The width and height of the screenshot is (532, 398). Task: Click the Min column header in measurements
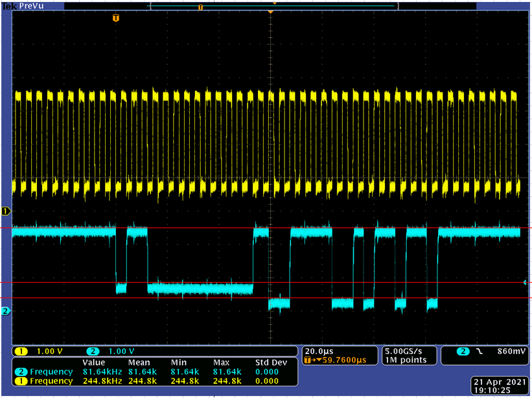178,362
